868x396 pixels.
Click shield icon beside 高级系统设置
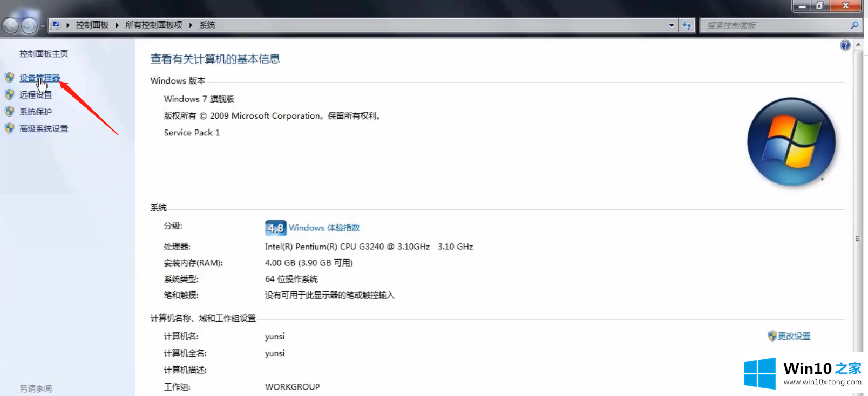(x=9, y=128)
